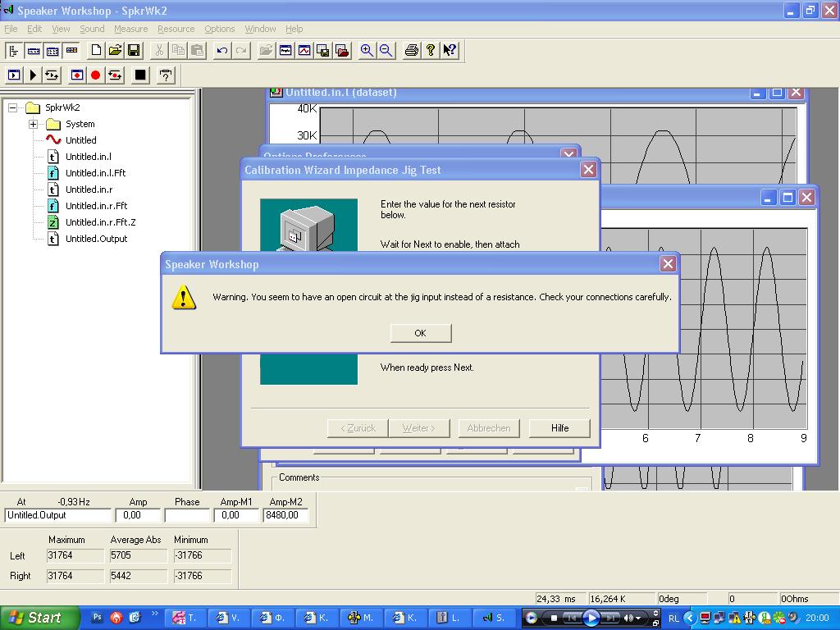Click the black triangle Play sound button
840x630 pixels.
[33, 75]
